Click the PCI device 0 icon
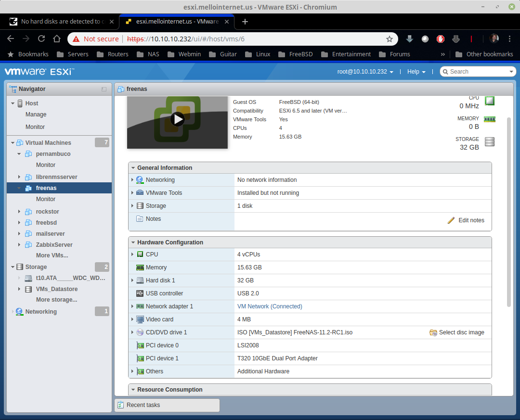Screen dimensions: 520x420 140,345
